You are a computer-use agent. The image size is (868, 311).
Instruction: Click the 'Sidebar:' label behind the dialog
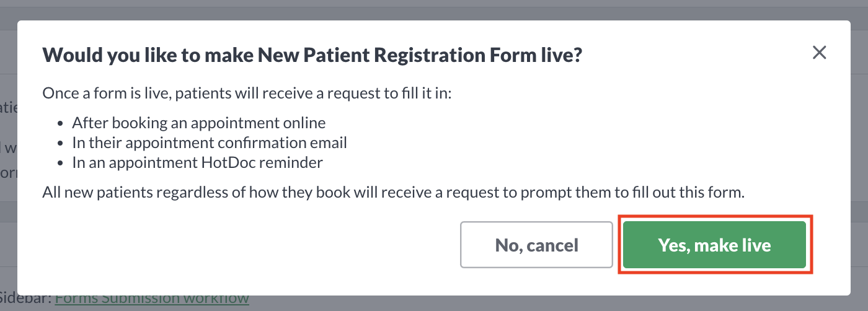click(x=25, y=299)
